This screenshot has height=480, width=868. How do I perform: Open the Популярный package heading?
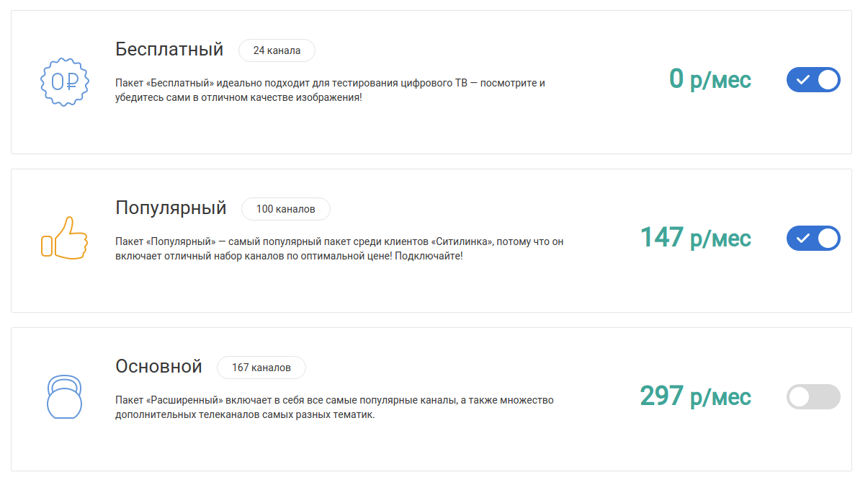click(x=171, y=208)
